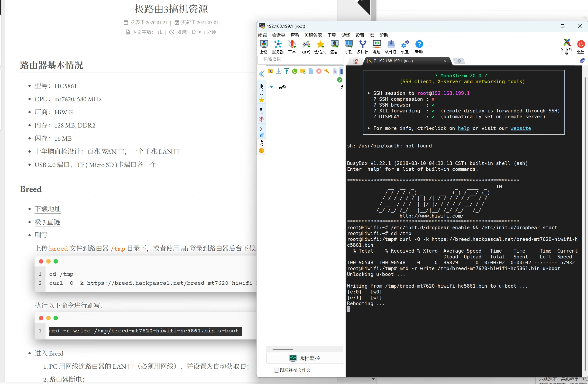Image resolution: width=588 pixels, height=384 pixels.
Task: Click the home tab icon in MobaXterm
Action: [356, 61]
